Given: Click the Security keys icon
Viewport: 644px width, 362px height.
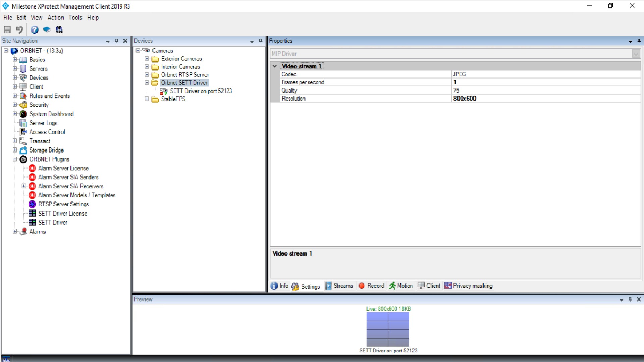Looking at the screenshot, I should pos(23,105).
